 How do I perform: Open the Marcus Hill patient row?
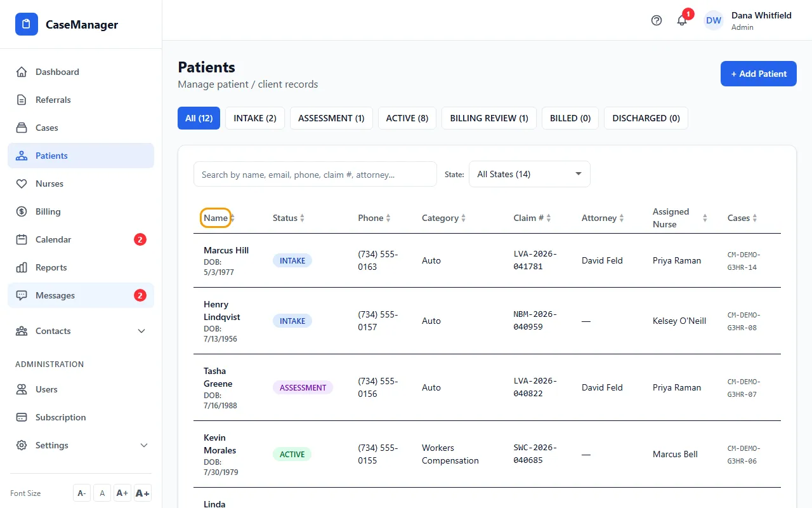(x=487, y=260)
